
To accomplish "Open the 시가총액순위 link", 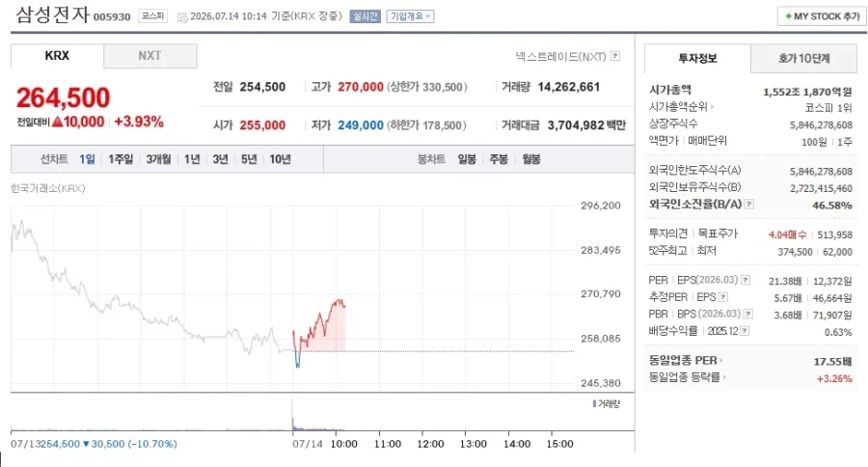I will click(x=678, y=106).
